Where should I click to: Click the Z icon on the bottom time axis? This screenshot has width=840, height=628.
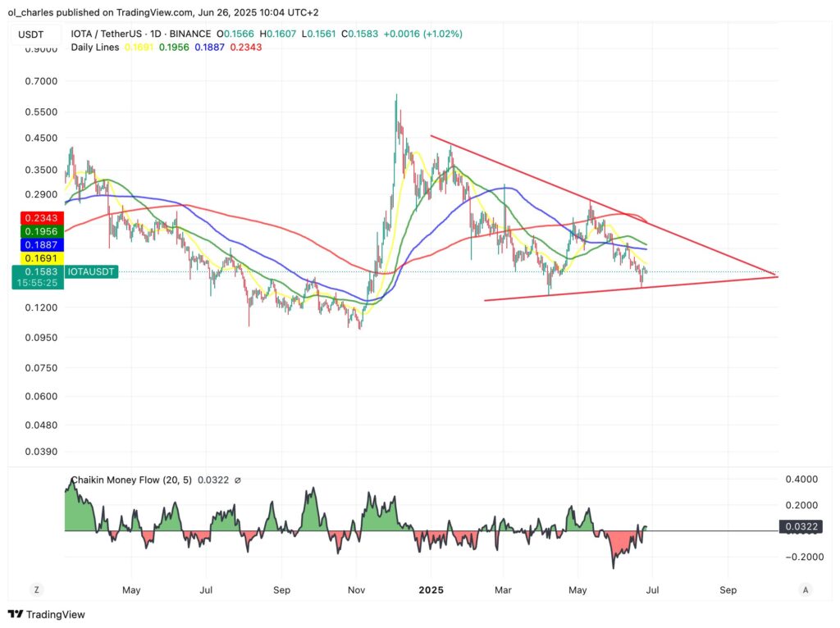click(35, 589)
